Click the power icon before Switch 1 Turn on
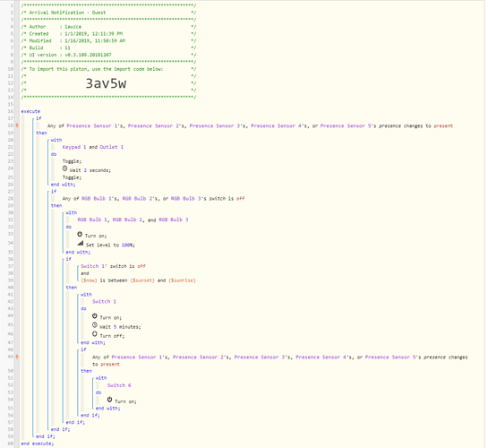The image size is (488, 448). coord(95,316)
